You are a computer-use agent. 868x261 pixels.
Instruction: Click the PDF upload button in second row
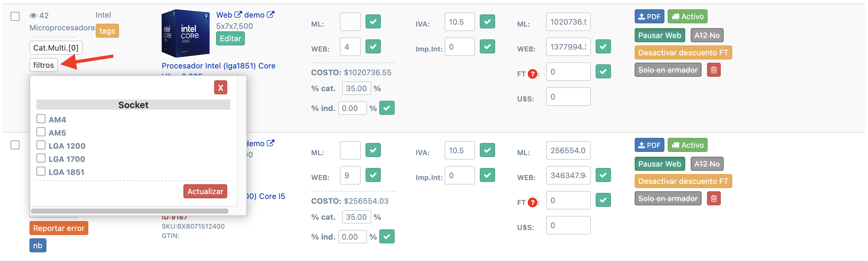649,145
